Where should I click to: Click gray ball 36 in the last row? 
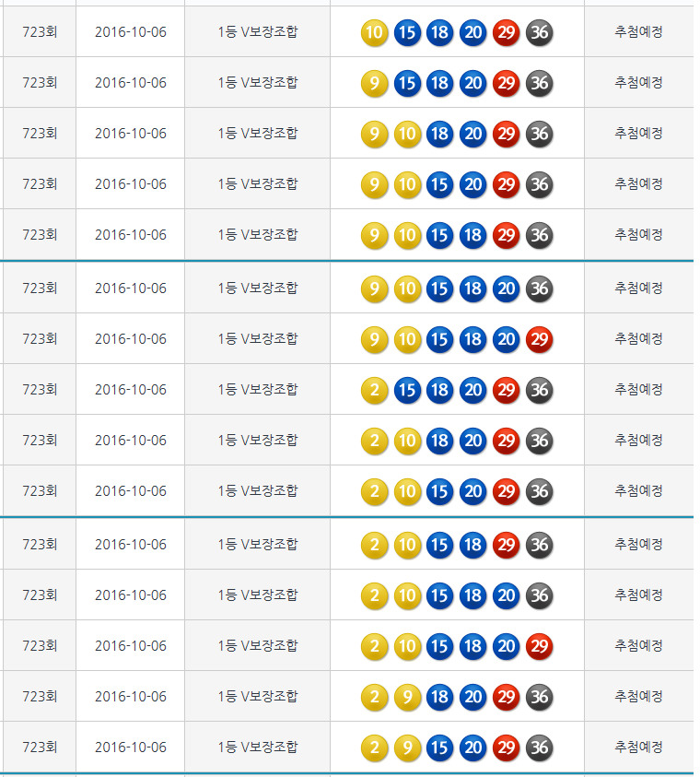[x=540, y=748]
